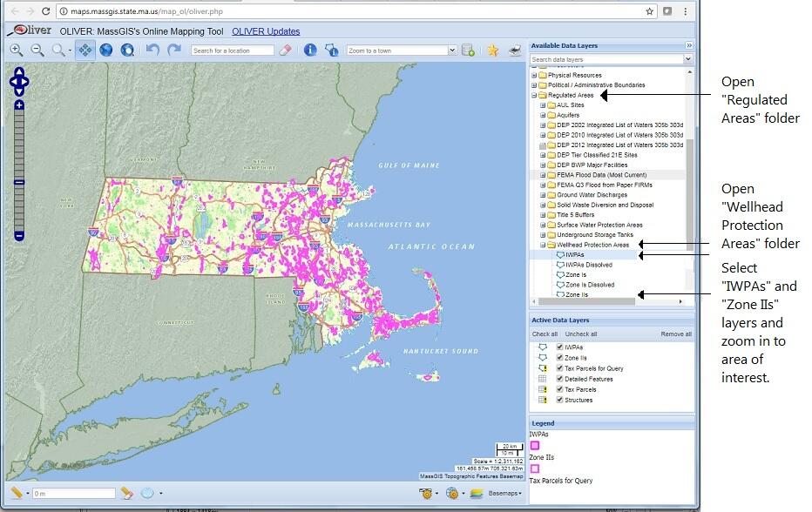
Task: Expand the Aquifers folder
Action: (543, 115)
